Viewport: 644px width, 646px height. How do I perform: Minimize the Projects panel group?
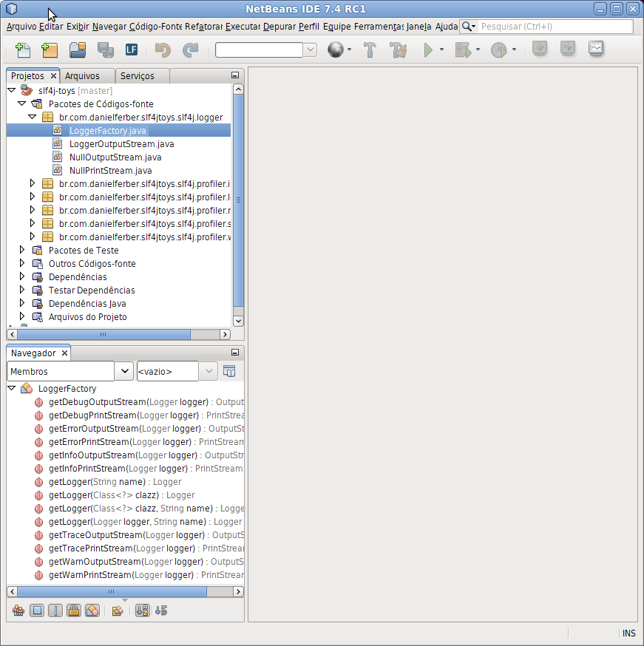point(235,75)
